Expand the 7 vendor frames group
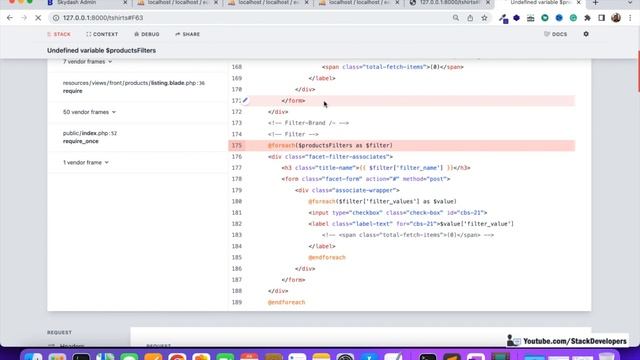Viewport: 640px width, 360px height. coord(87,62)
